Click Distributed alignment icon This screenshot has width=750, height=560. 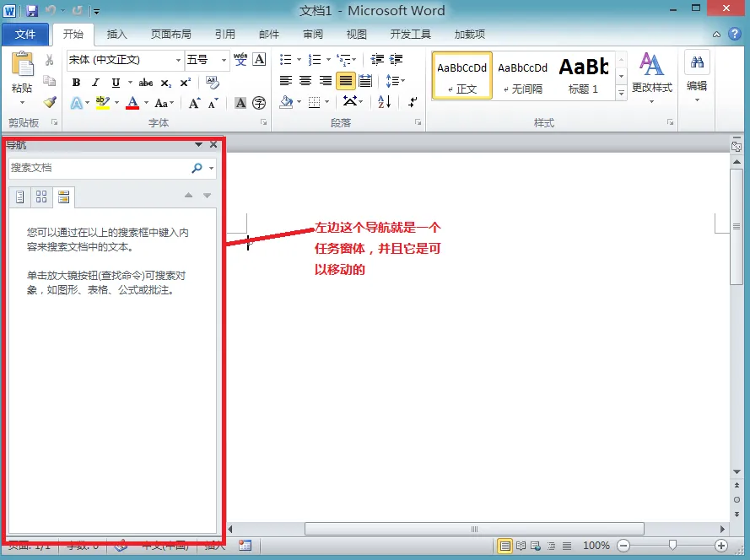point(365,81)
